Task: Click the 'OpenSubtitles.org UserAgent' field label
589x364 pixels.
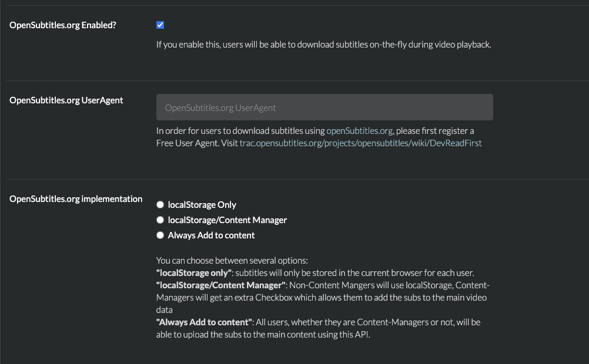Action: point(66,100)
